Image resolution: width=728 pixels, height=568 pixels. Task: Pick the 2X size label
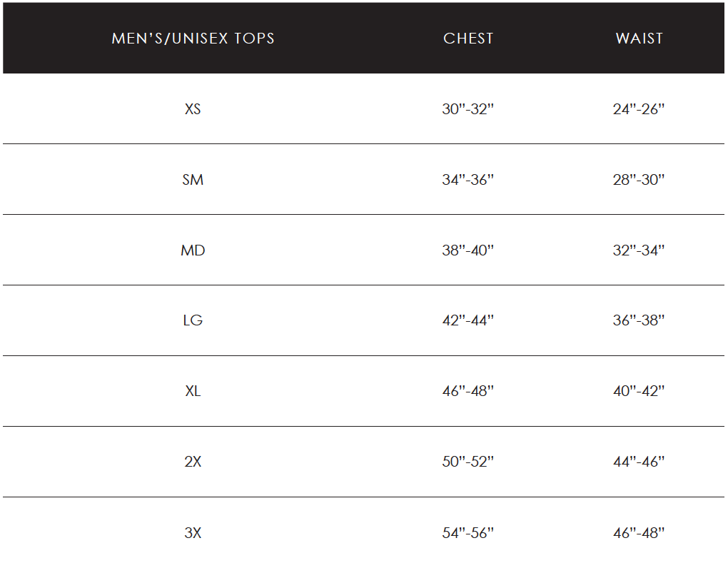coord(193,462)
